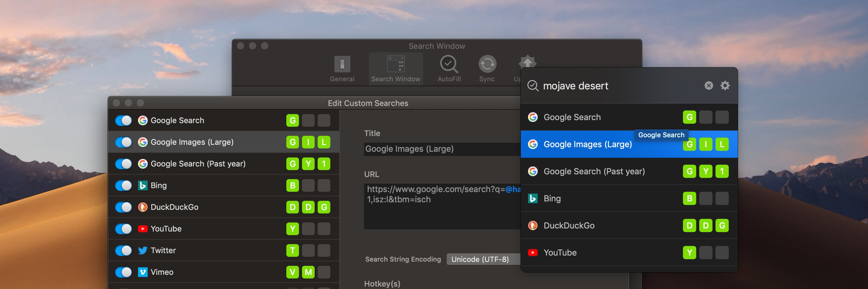Disable the Twitter custom search toggle
Screen dimensions: 868x289
pyautogui.click(x=123, y=250)
